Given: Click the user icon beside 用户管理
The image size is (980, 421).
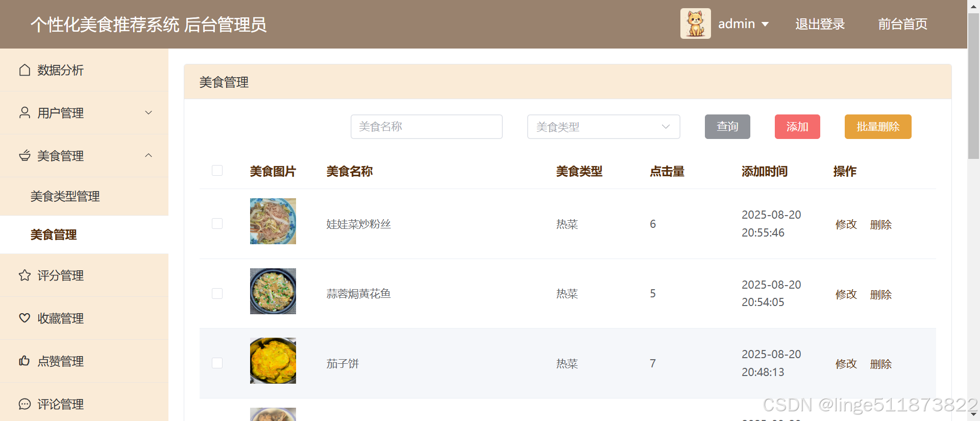Looking at the screenshot, I should pyautogui.click(x=24, y=113).
